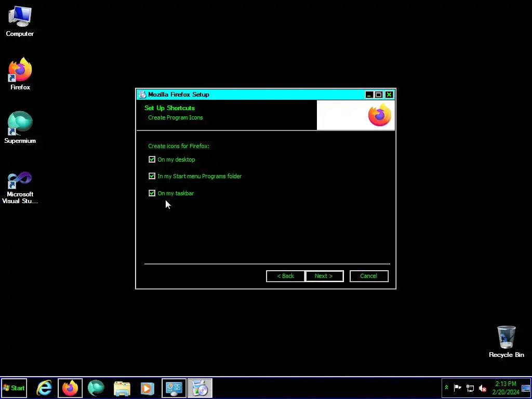Image resolution: width=532 pixels, height=399 pixels.
Task: Continue with the Next > button
Action: click(x=324, y=276)
